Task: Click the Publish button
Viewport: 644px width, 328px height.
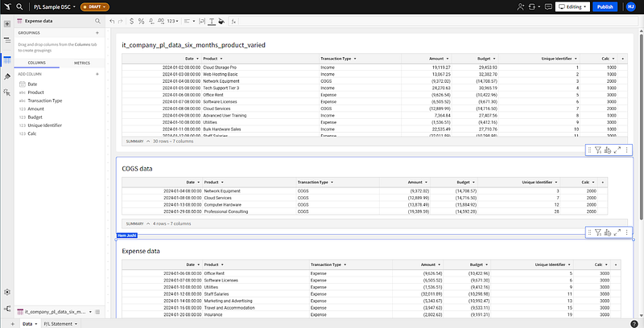Action: pos(605,6)
